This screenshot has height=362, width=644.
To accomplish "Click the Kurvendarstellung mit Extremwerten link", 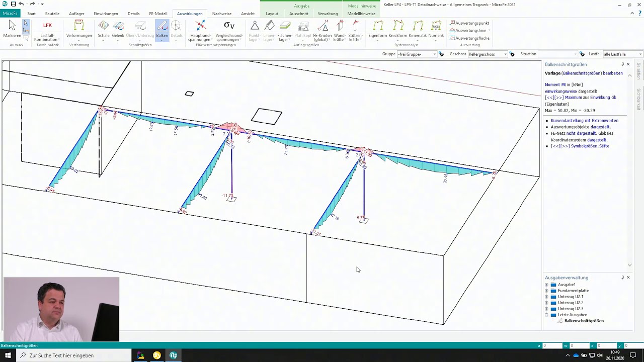I will pyautogui.click(x=585, y=121).
